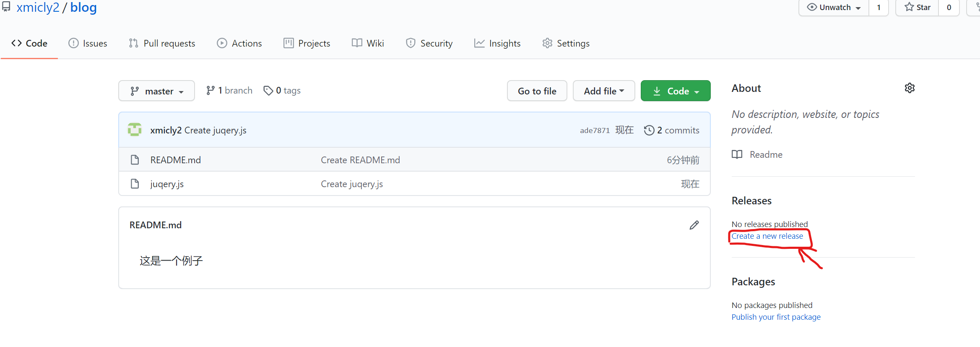Click the commit history clock icon

click(649, 130)
